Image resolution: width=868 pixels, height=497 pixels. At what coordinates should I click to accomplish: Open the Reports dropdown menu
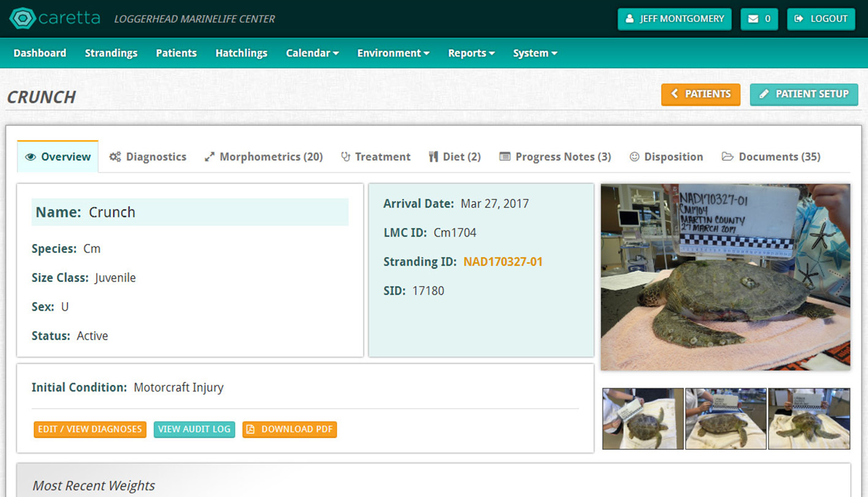[471, 53]
